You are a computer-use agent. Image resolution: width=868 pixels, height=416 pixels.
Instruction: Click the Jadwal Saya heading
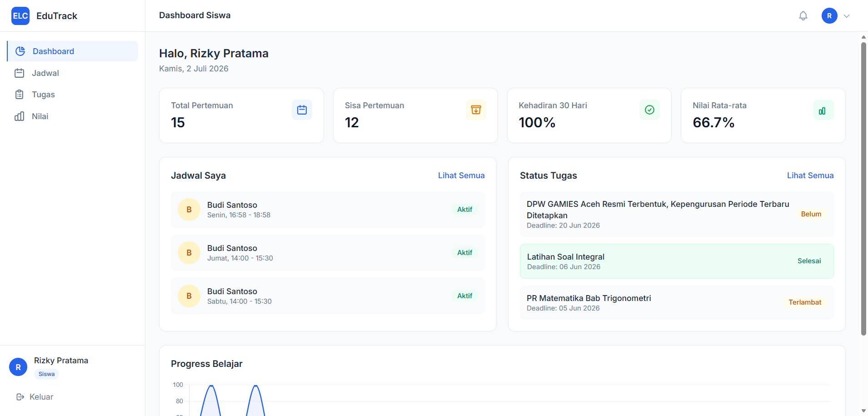198,175
